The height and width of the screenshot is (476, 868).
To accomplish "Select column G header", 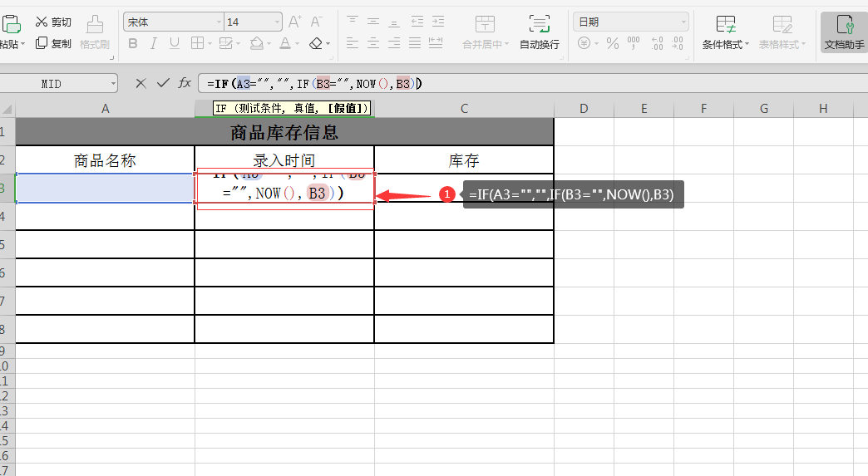I will coord(763,109).
